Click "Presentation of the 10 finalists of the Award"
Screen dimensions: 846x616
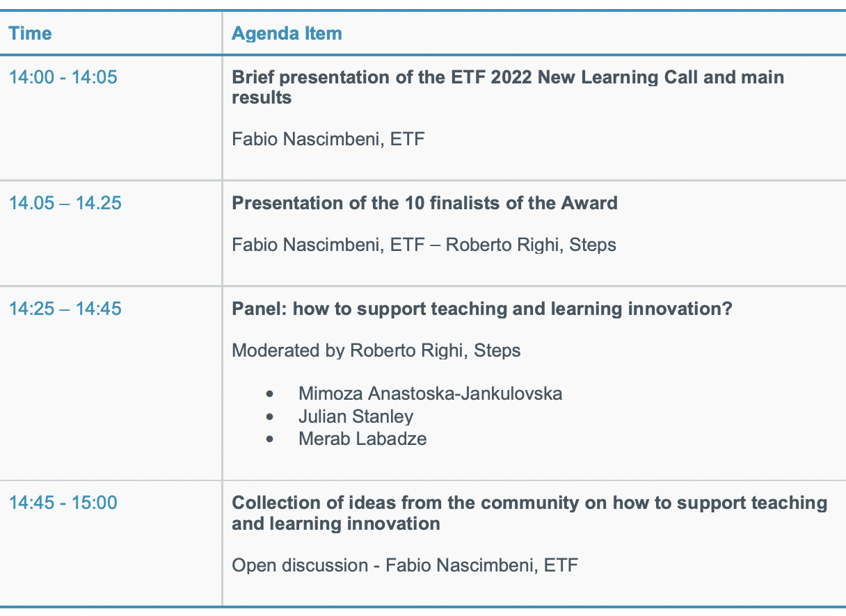[424, 203]
